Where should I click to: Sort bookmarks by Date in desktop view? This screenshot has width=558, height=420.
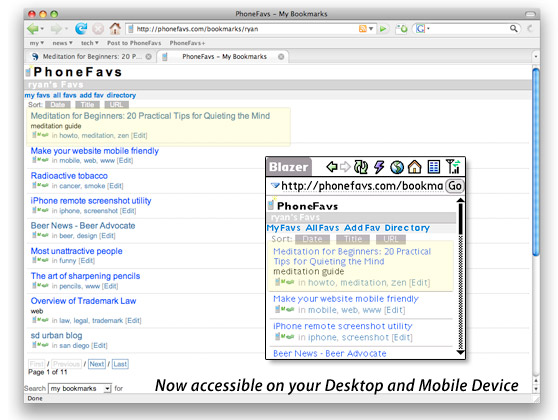click(58, 105)
